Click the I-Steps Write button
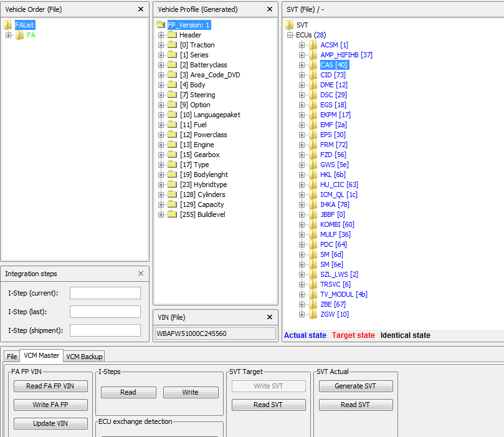The image size is (504, 437). (x=191, y=392)
